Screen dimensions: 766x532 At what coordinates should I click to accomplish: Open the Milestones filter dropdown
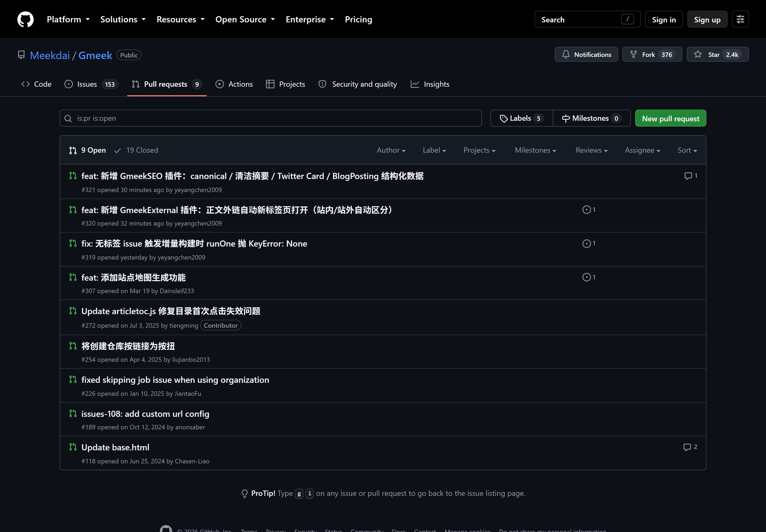click(x=535, y=150)
